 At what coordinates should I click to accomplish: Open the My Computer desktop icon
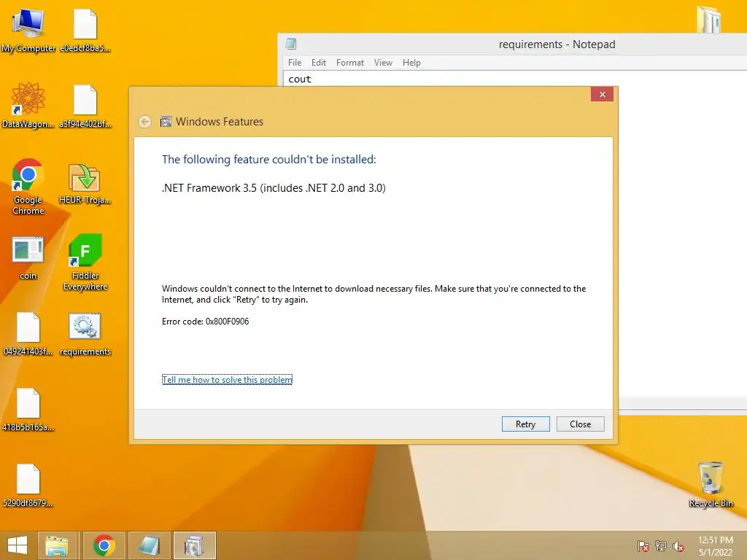pos(28,31)
